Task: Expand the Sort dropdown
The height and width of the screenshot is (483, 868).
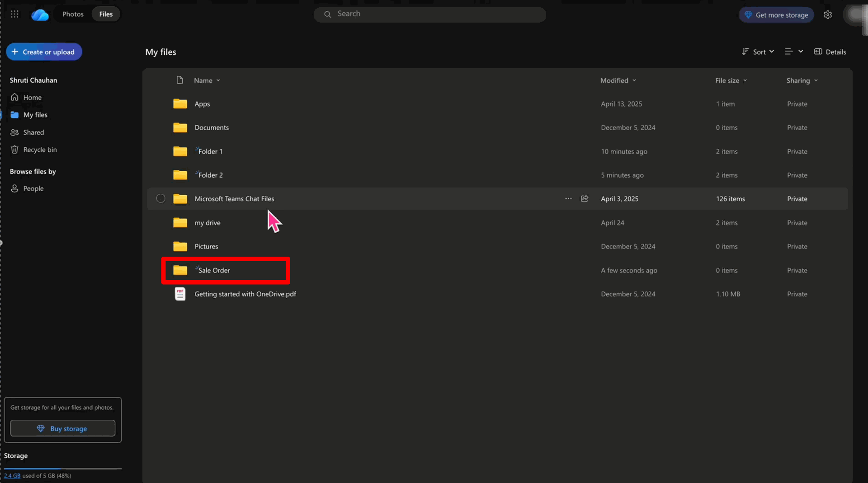Action: point(758,52)
